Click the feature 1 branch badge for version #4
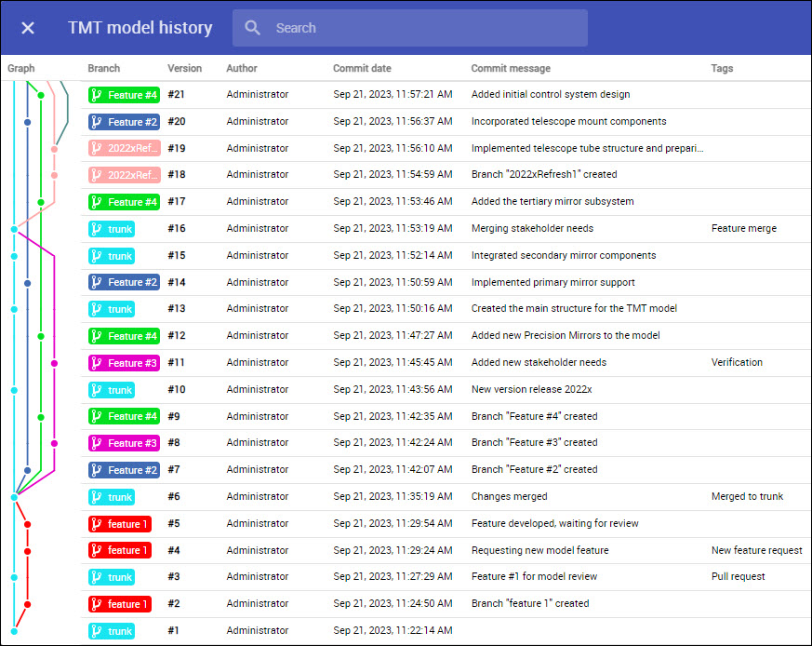This screenshot has height=646, width=812. click(x=120, y=550)
